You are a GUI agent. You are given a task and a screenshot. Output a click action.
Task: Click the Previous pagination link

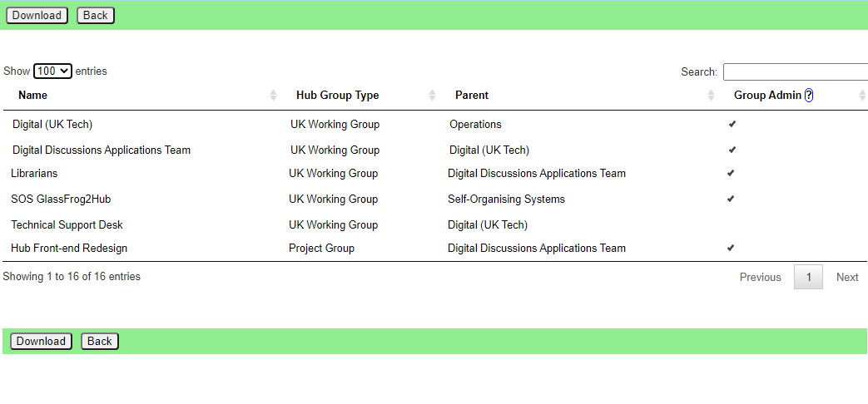click(x=760, y=277)
